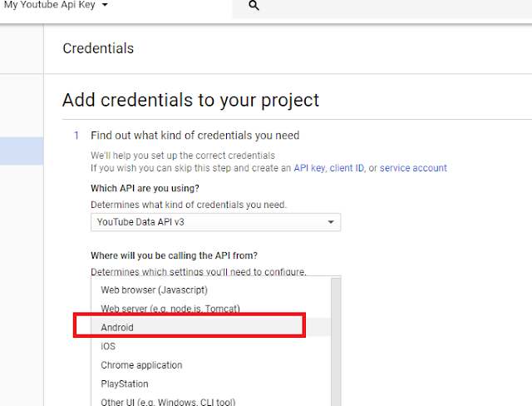Follow the client ID link

pyautogui.click(x=347, y=168)
